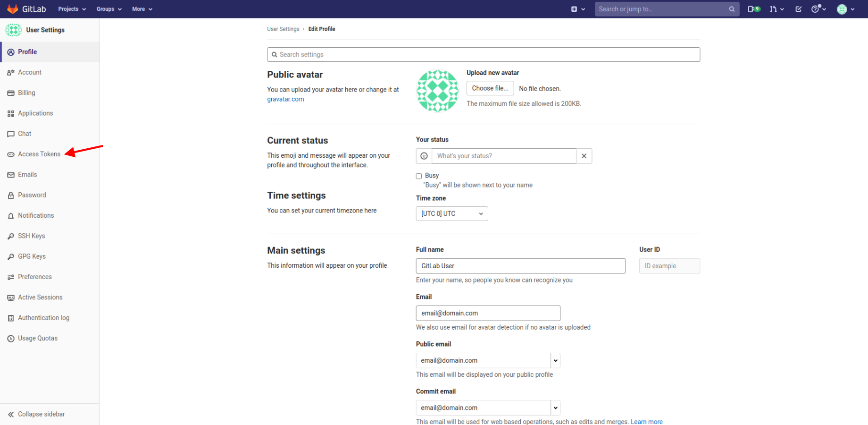Open the Projects dropdown menu

[72, 9]
